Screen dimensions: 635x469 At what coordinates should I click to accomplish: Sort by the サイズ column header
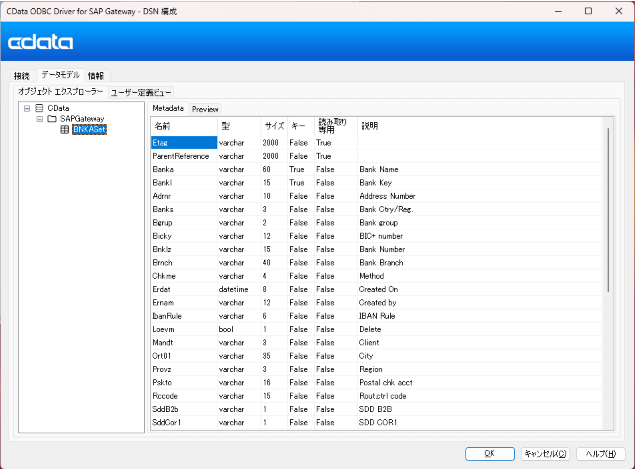click(274, 126)
